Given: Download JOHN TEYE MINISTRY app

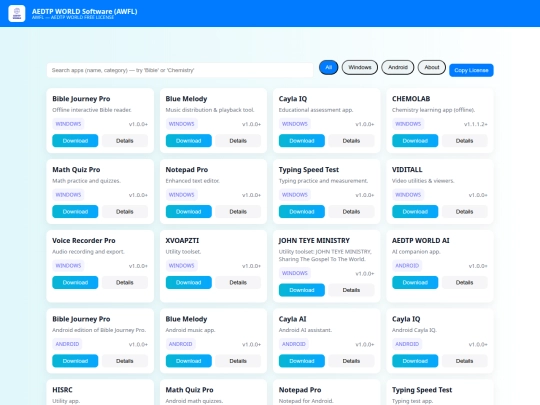Looking at the screenshot, I should point(302,290).
